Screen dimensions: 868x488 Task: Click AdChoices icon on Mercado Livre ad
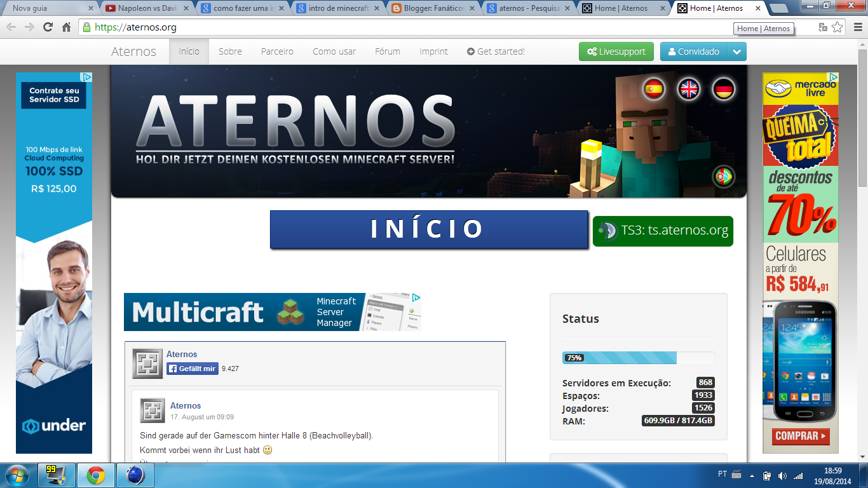coord(834,77)
